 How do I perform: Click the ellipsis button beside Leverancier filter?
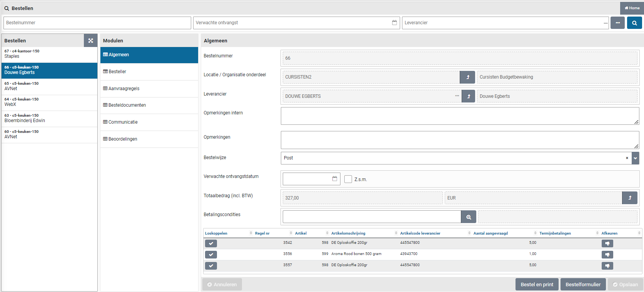(617, 23)
